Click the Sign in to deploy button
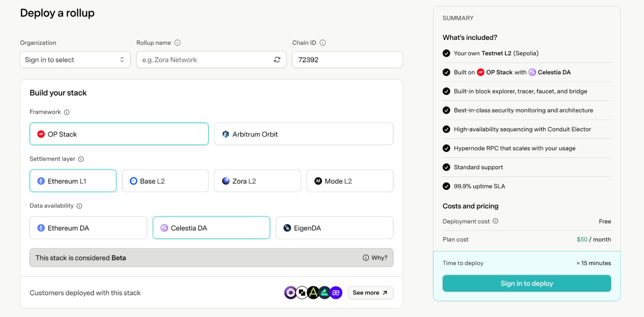The height and width of the screenshot is (317, 644). [x=527, y=284]
